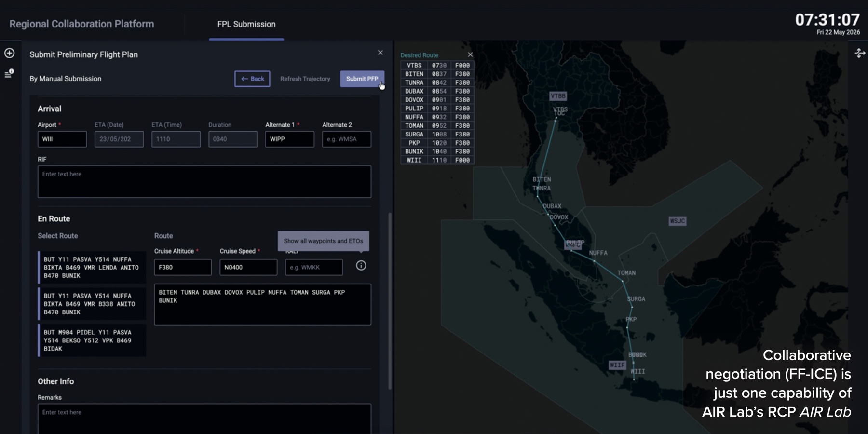Click the Submit PFP button
Viewport: 868px width, 434px height.
coord(362,79)
